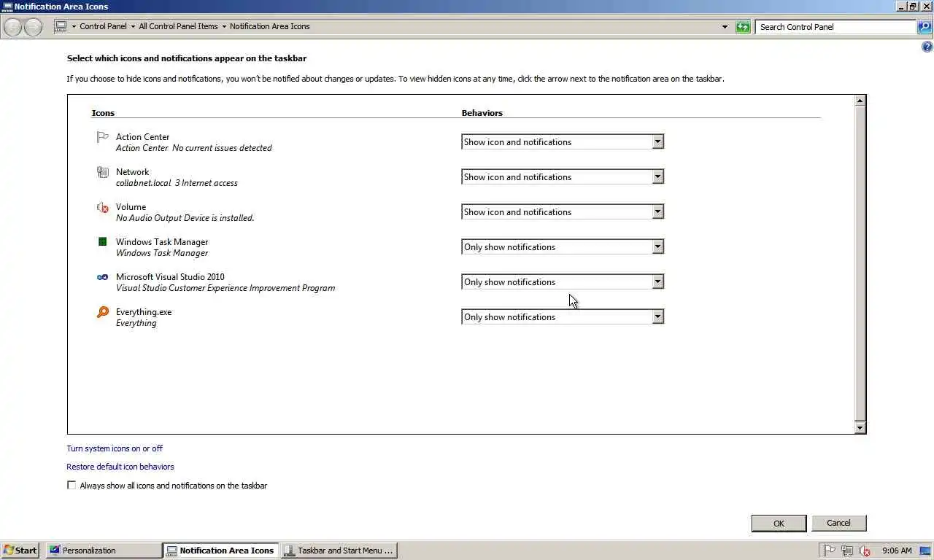Click the scroll down arrow of the icons list
934x560 pixels.
[860, 428]
